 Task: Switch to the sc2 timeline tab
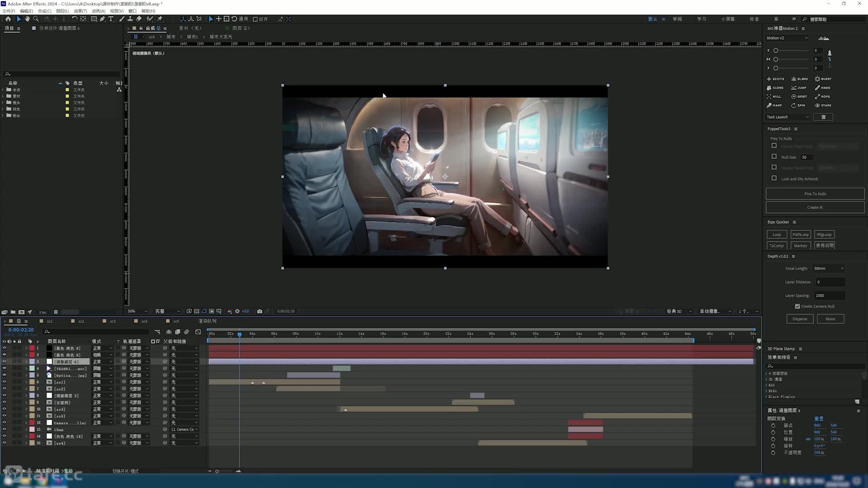click(81, 321)
